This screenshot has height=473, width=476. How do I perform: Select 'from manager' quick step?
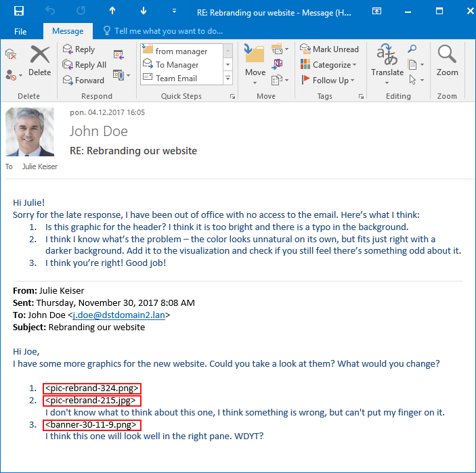(181, 51)
